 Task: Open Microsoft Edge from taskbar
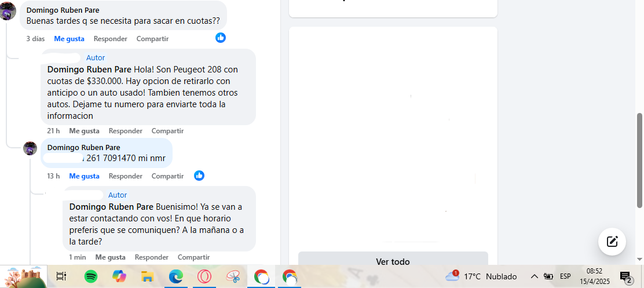click(x=176, y=276)
